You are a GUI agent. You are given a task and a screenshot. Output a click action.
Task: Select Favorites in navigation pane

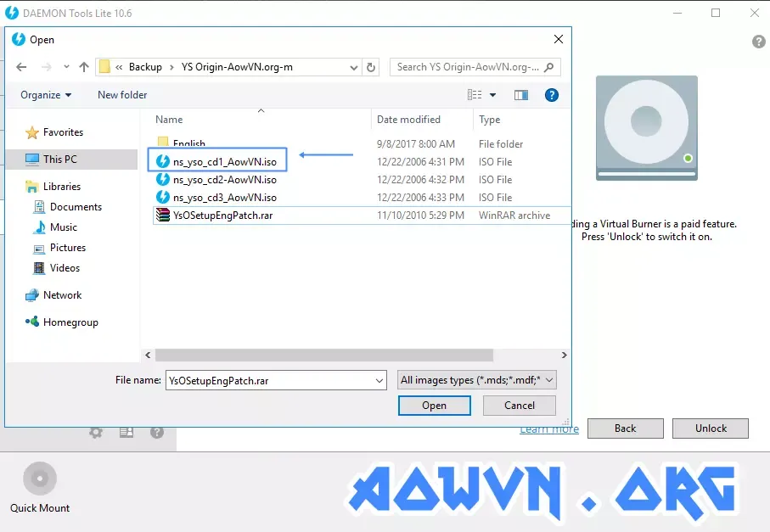click(63, 132)
